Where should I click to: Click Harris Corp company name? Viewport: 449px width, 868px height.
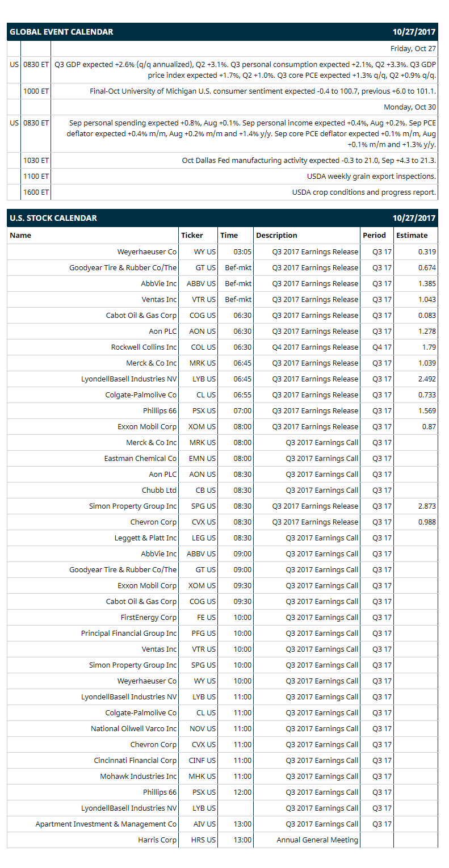(x=157, y=840)
